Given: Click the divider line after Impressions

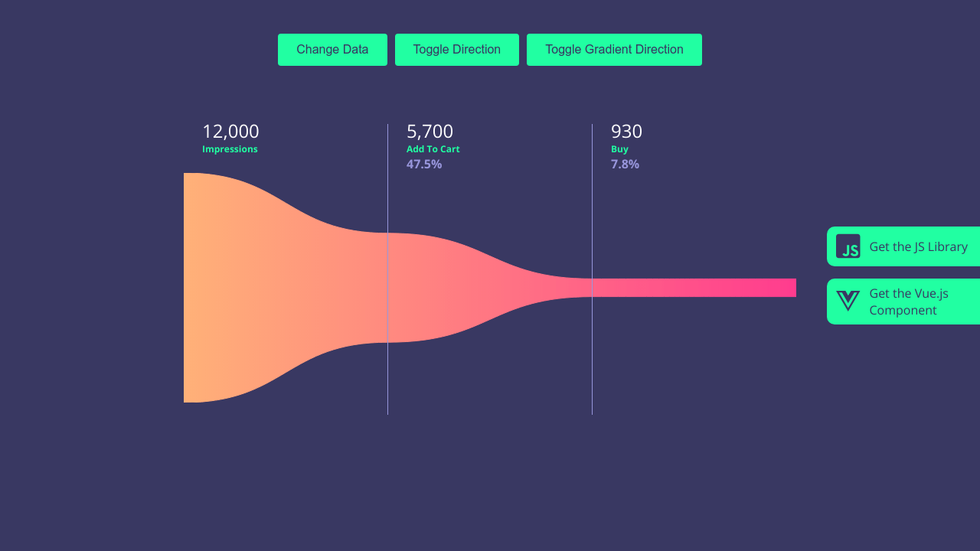Looking at the screenshot, I should [x=388, y=268].
